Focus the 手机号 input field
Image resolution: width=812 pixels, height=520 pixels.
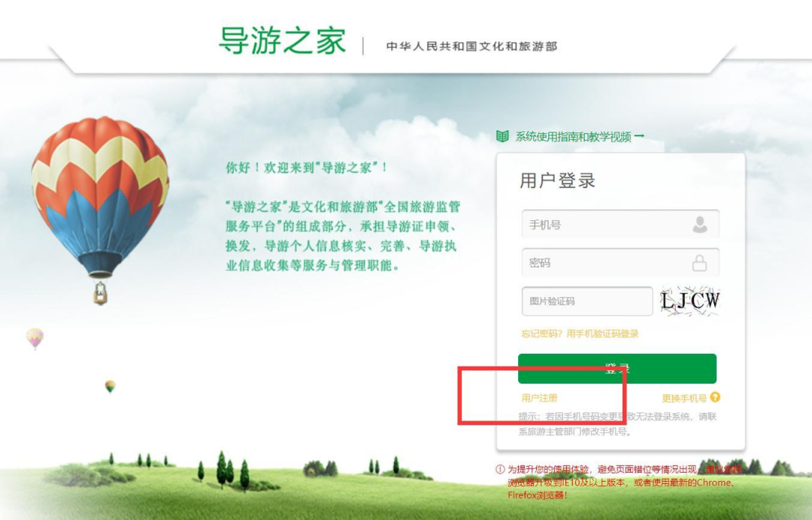point(620,224)
